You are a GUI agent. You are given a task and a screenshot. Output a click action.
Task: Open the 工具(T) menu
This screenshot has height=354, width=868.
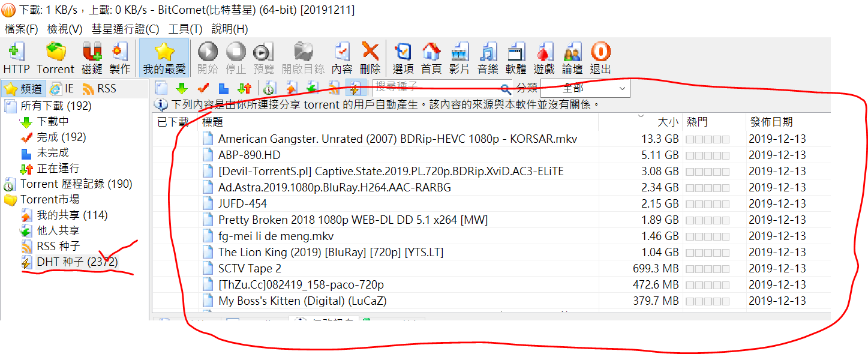click(185, 29)
